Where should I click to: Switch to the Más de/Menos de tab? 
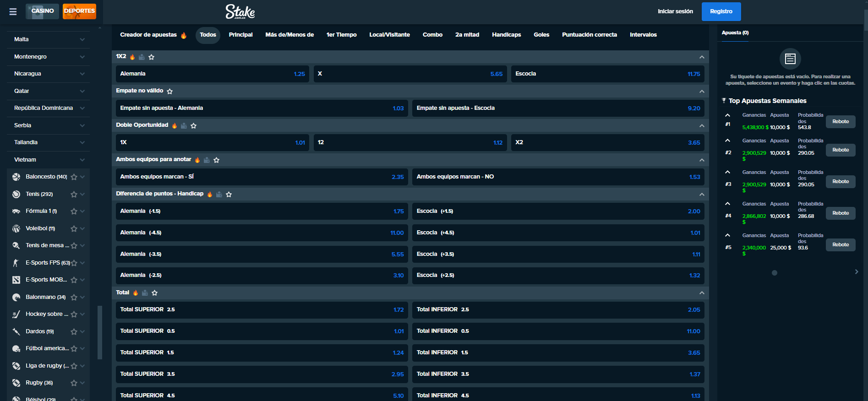click(289, 35)
